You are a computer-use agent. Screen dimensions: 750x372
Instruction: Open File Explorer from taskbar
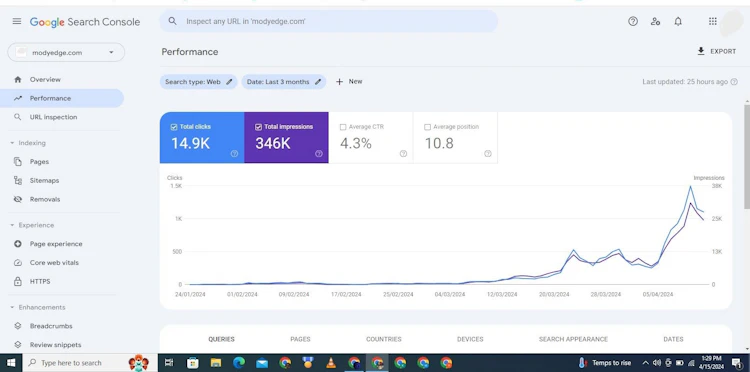(216, 363)
